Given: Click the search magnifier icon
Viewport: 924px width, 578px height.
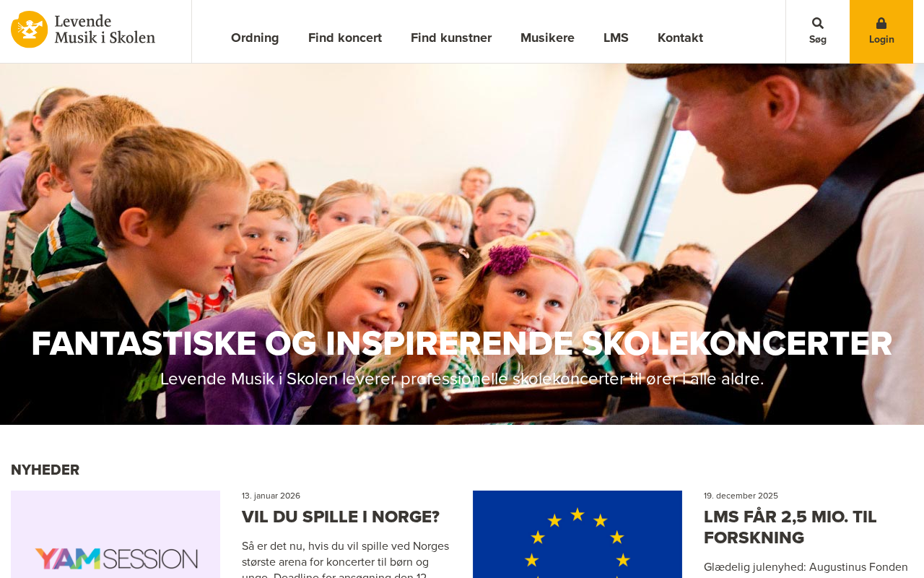Looking at the screenshot, I should click(x=817, y=23).
